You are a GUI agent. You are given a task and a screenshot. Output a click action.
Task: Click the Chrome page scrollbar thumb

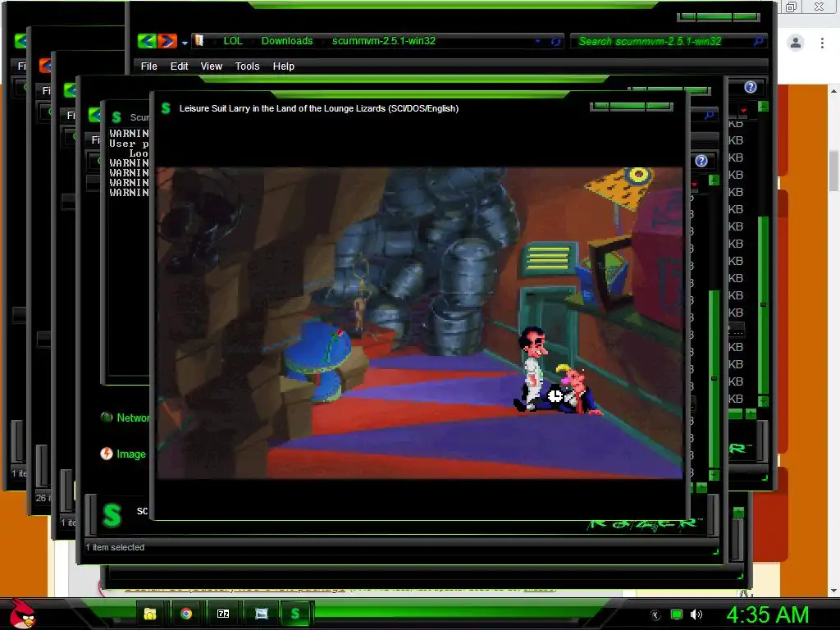coord(834,171)
